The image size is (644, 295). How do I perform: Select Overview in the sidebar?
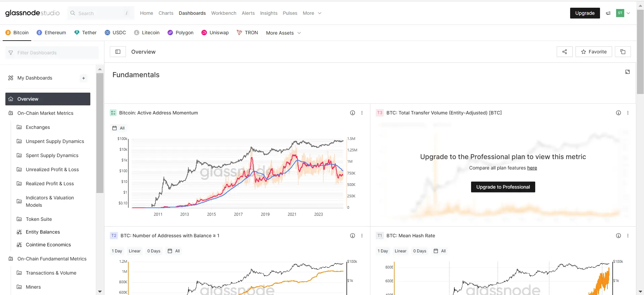(48, 99)
